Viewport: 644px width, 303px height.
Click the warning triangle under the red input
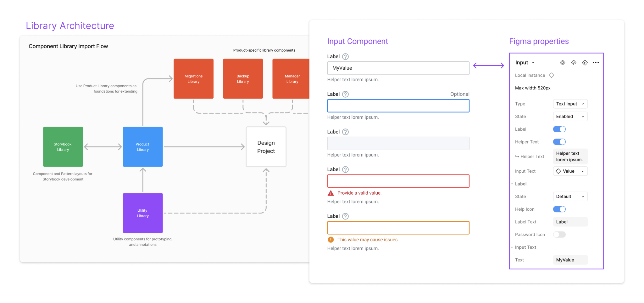pos(331,192)
